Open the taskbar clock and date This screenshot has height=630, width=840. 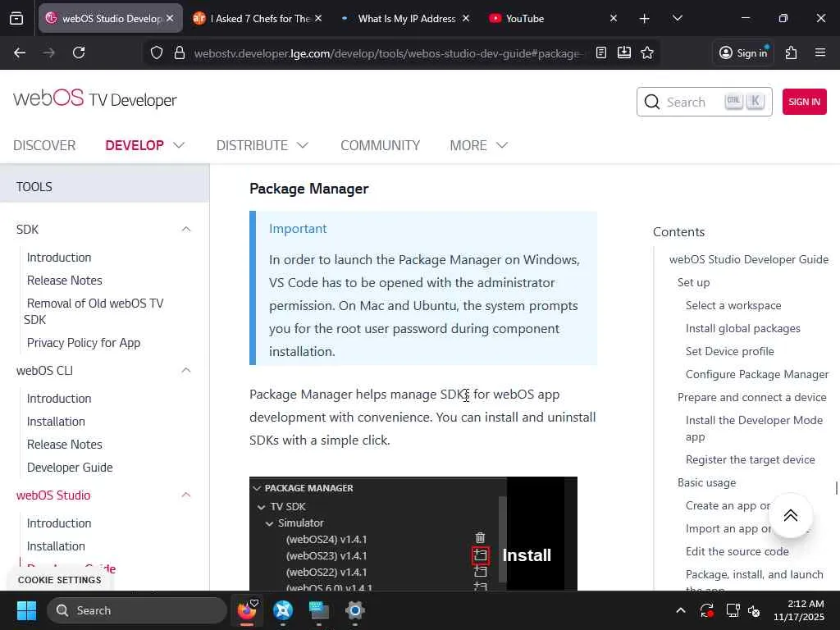click(x=799, y=610)
